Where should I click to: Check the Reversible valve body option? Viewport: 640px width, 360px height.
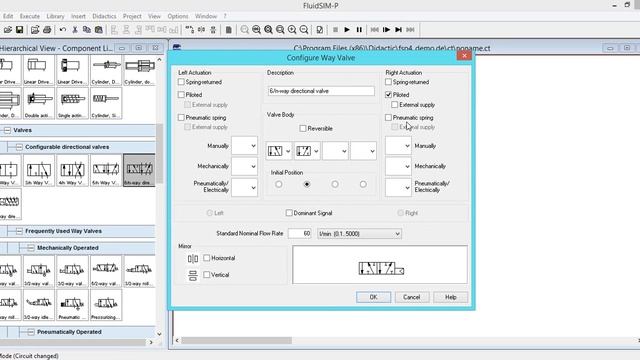click(303, 129)
